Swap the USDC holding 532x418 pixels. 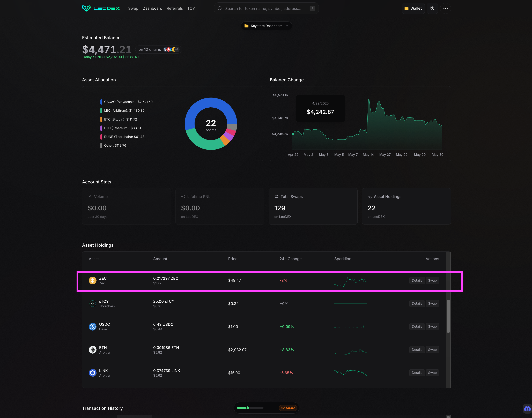432,326
